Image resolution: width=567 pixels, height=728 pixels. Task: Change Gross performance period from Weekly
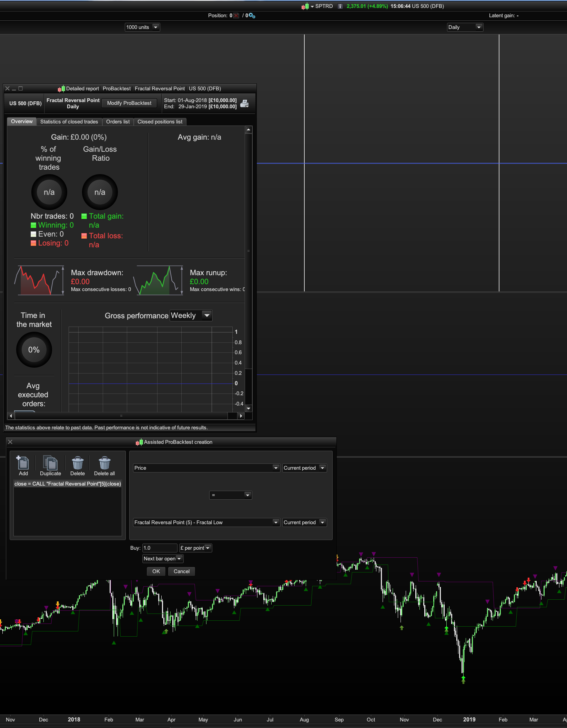tap(191, 316)
